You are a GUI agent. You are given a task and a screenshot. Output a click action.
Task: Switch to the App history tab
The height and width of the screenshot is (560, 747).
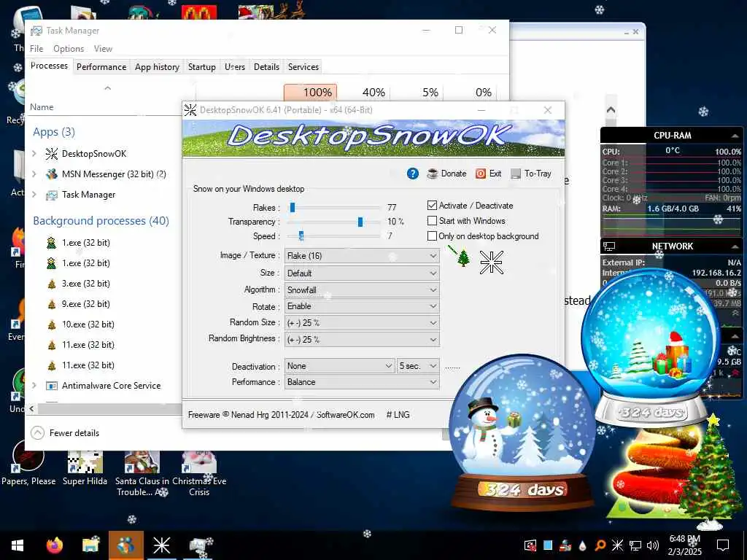pyautogui.click(x=157, y=66)
